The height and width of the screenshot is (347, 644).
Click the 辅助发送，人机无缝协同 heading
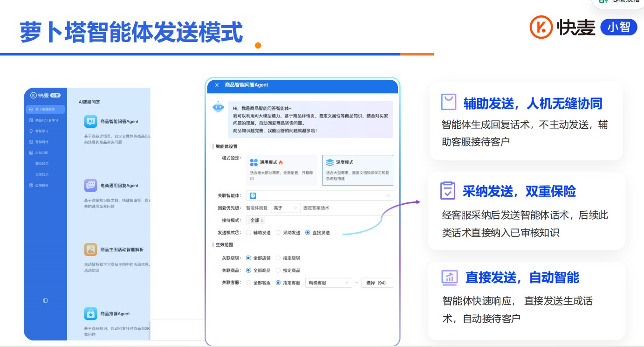pyautogui.click(x=533, y=103)
